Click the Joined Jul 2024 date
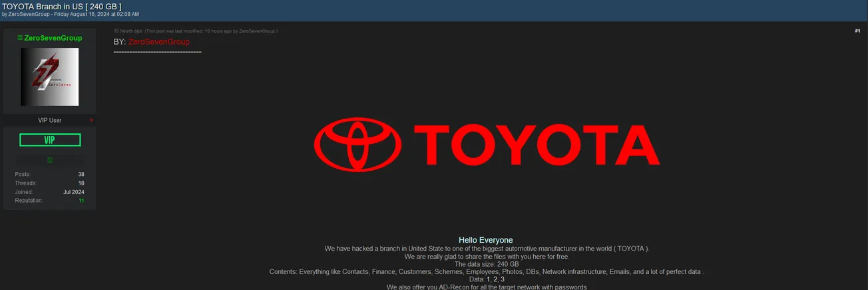 click(x=73, y=192)
